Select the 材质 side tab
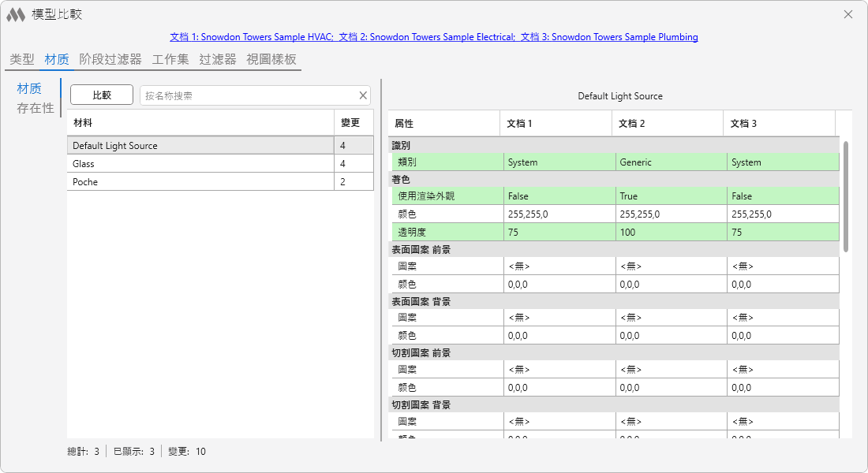The width and height of the screenshot is (868, 473). tap(29, 88)
